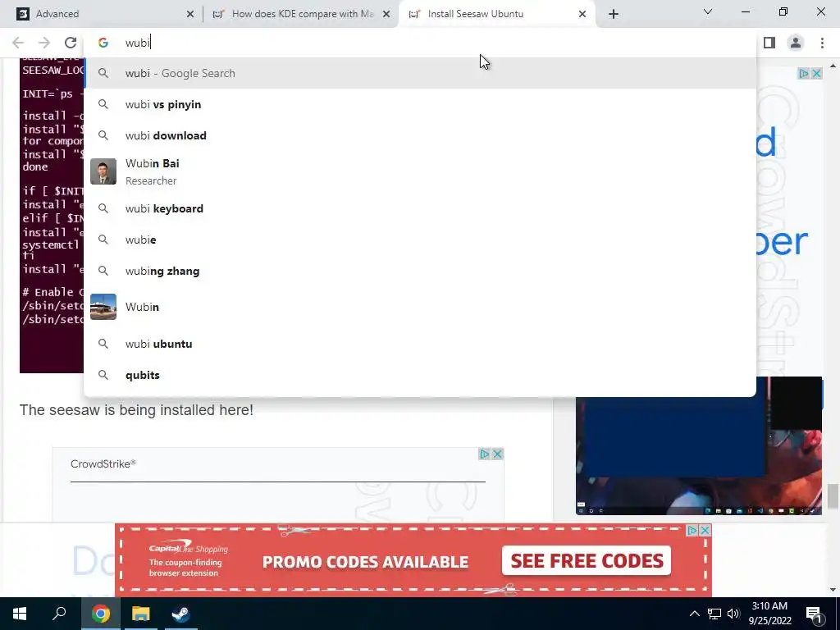Open File Explorer from the taskbar
840x630 pixels.
coord(141,614)
